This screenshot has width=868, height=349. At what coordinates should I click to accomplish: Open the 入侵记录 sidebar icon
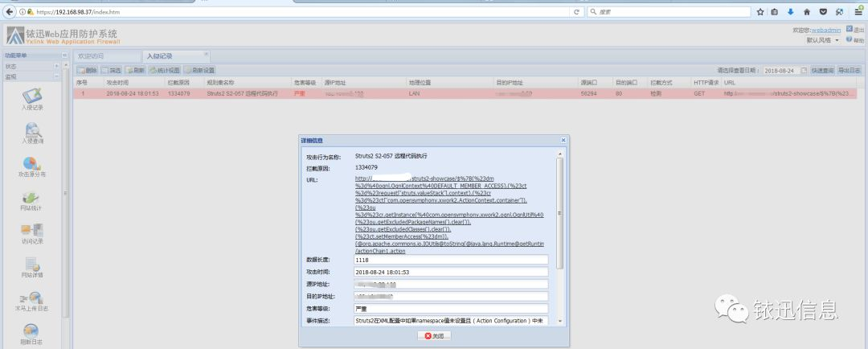coord(31,95)
